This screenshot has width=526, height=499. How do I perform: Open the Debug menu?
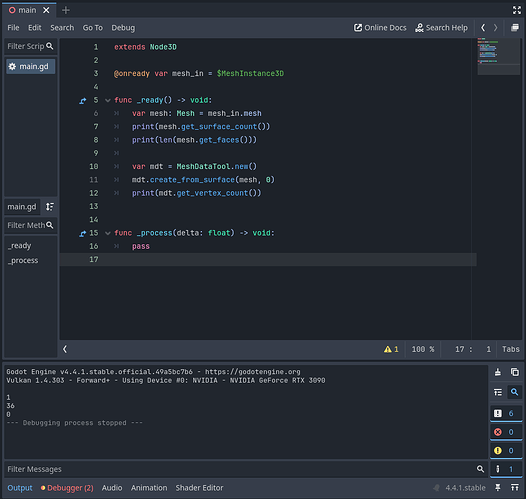point(123,28)
